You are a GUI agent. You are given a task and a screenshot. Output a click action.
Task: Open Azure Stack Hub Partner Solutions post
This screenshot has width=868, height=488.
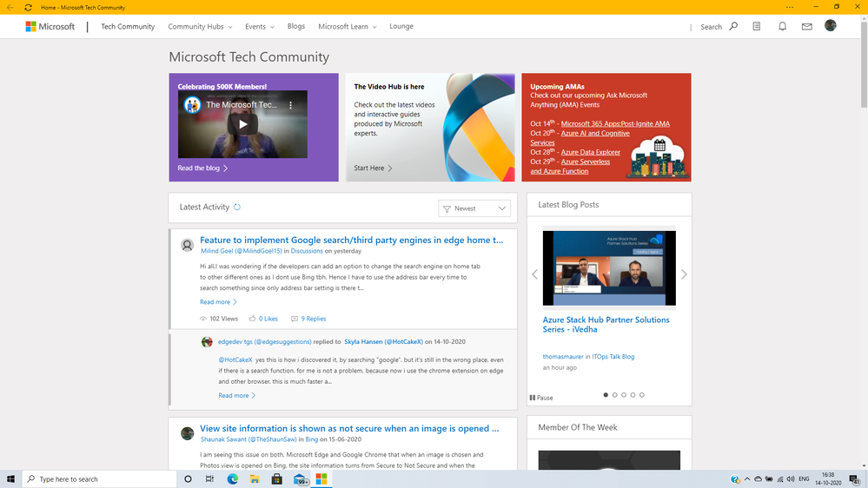[x=606, y=324]
